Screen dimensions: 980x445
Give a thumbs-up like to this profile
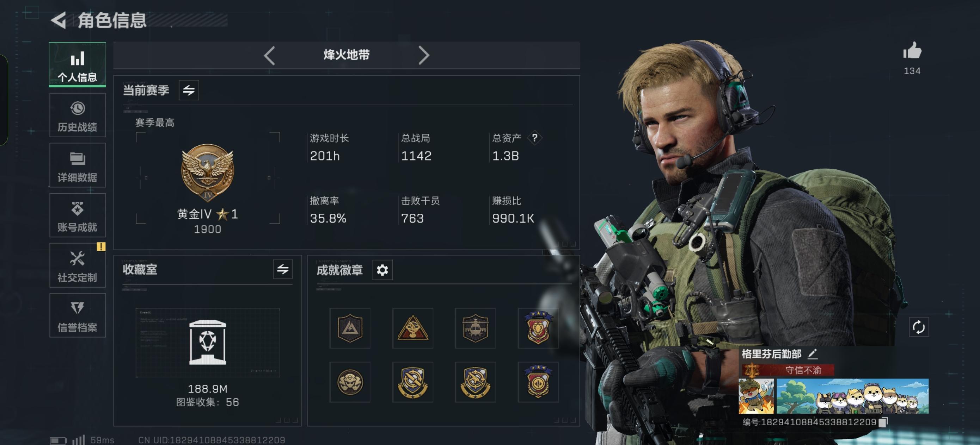click(912, 51)
